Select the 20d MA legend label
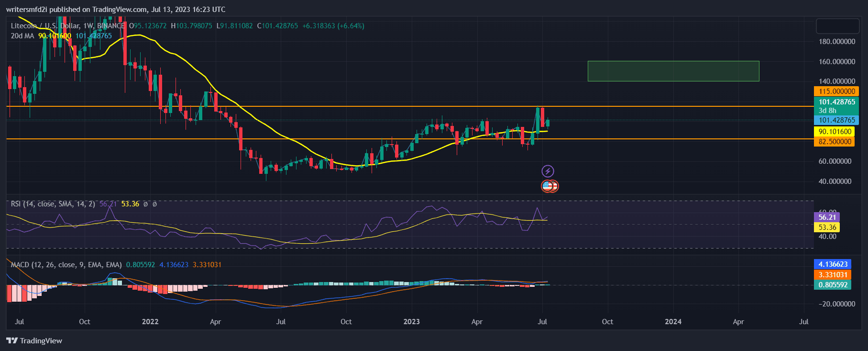 [22, 36]
